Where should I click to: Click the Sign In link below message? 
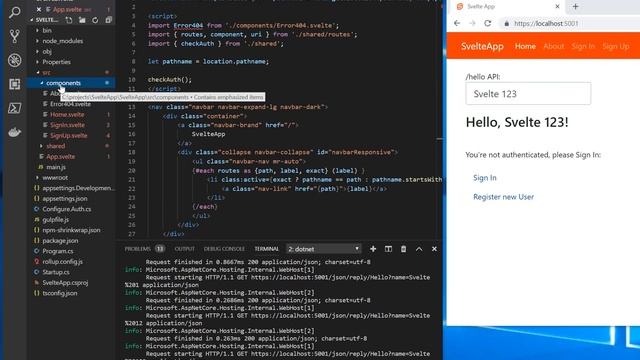click(484, 178)
